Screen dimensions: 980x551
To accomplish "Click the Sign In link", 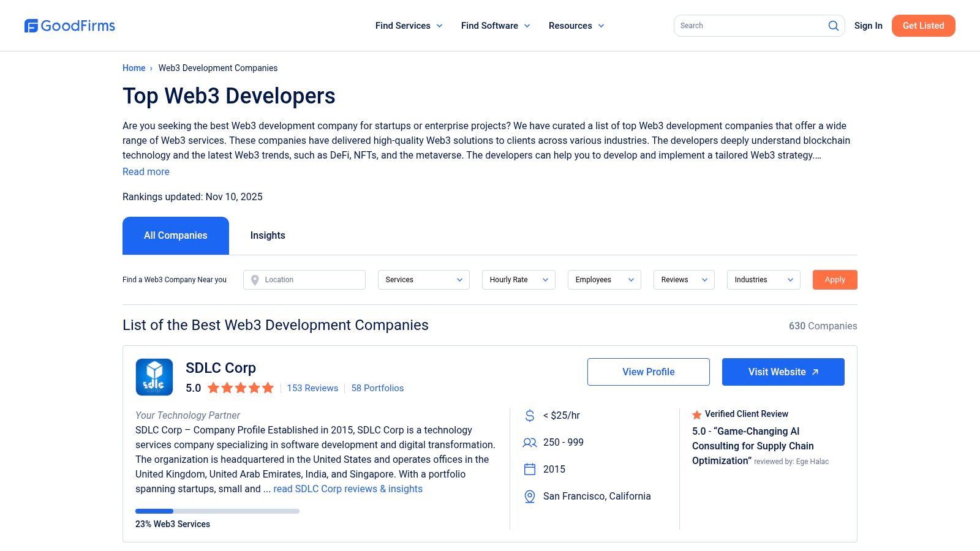I will (x=869, y=26).
